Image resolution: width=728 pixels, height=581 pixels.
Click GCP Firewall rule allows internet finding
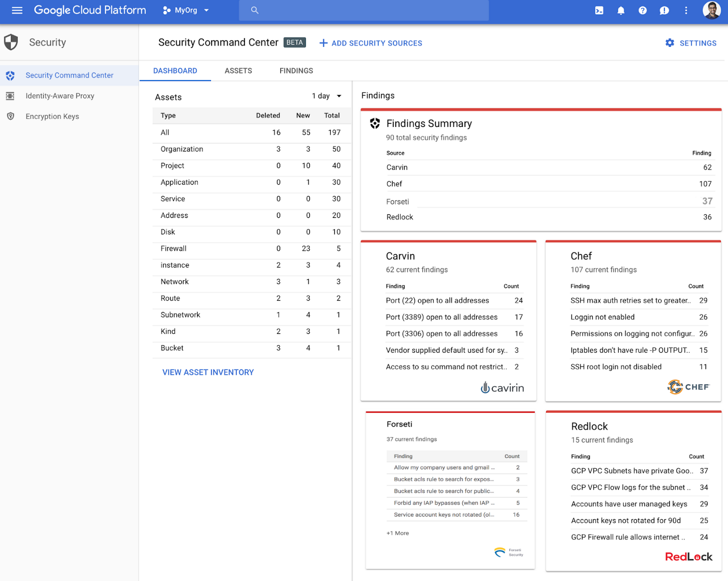[640, 537]
